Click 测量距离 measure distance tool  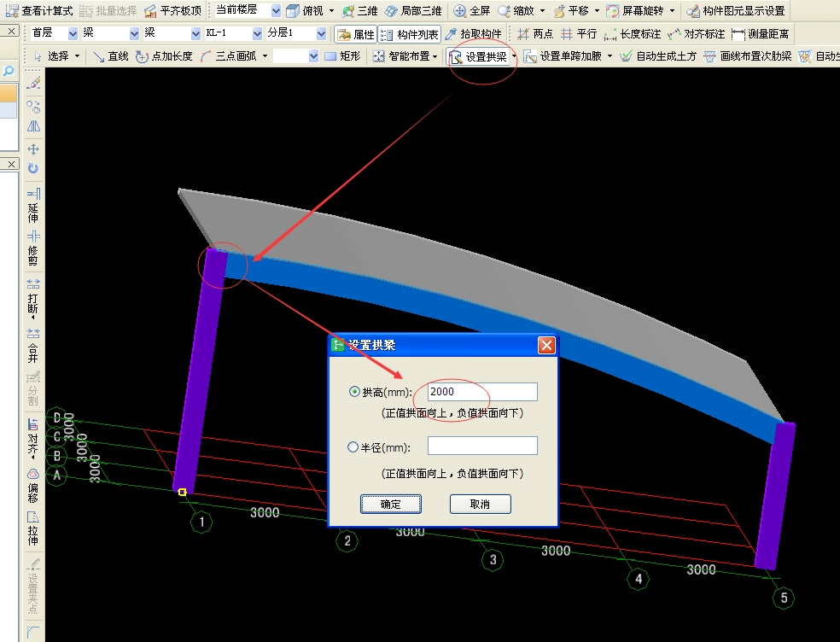(x=760, y=34)
